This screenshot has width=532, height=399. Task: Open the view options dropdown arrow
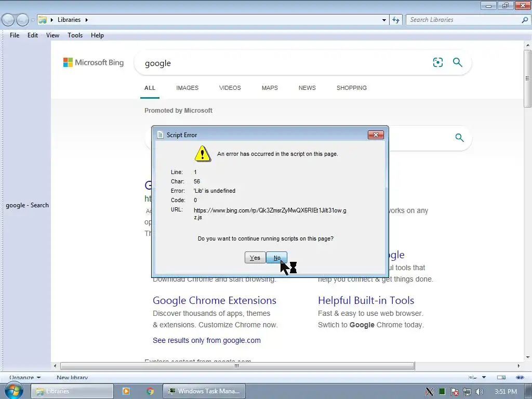(484, 377)
